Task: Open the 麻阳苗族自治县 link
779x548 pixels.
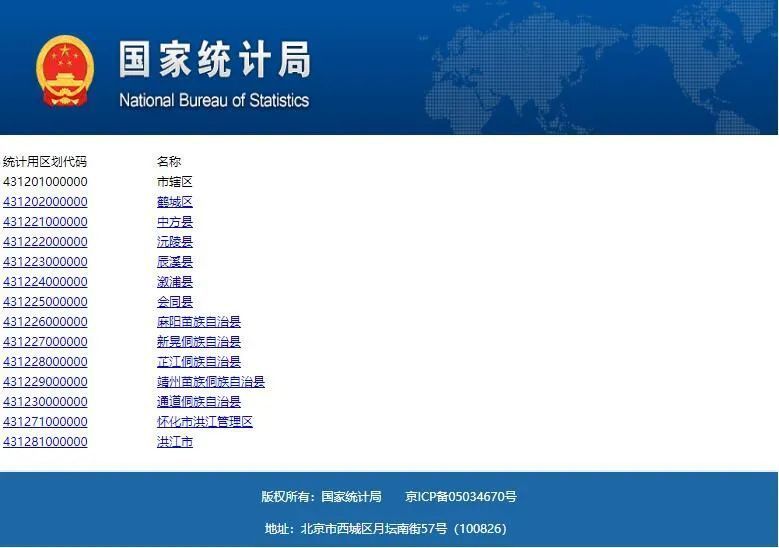Action: 199,321
